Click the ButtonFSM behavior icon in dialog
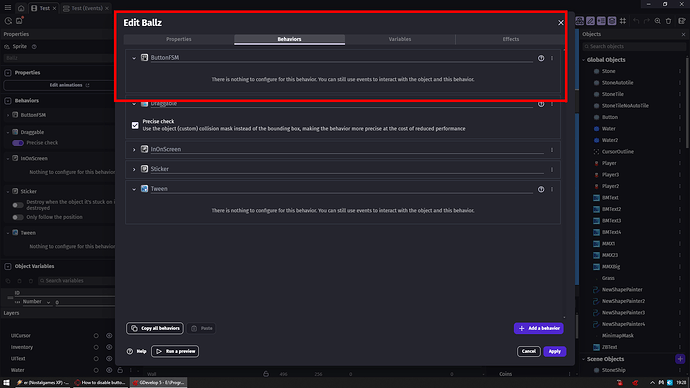Image resolution: width=690 pixels, height=388 pixels. [x=144, y=58]
